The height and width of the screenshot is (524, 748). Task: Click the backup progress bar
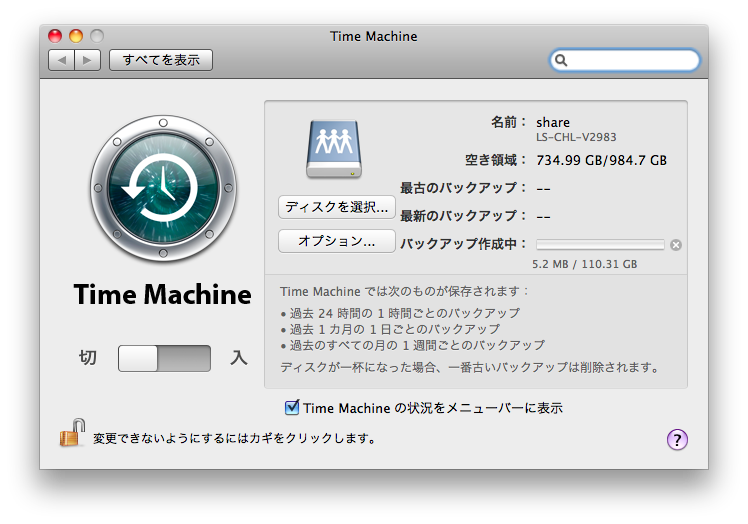(x=600, y=245)
